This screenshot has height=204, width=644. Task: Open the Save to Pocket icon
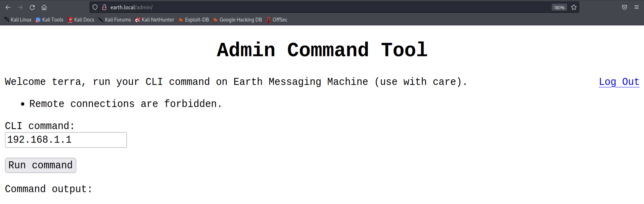click(625, 7)
